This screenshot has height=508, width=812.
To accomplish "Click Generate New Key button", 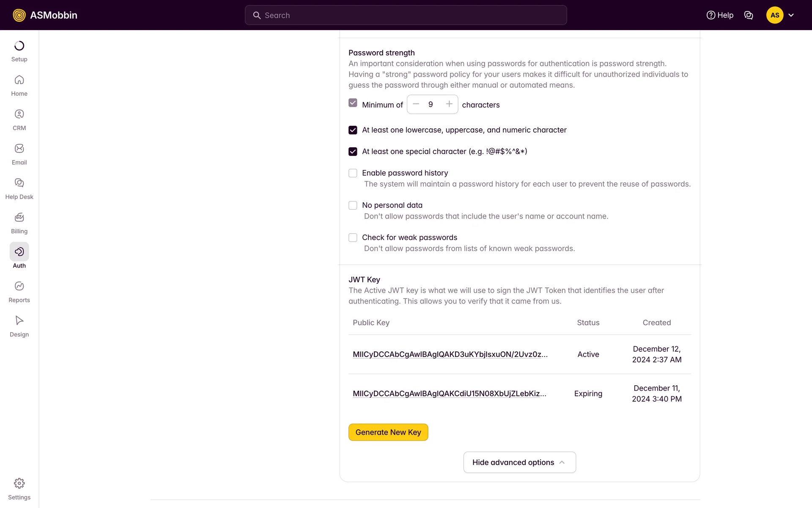I will click(388, 432).
